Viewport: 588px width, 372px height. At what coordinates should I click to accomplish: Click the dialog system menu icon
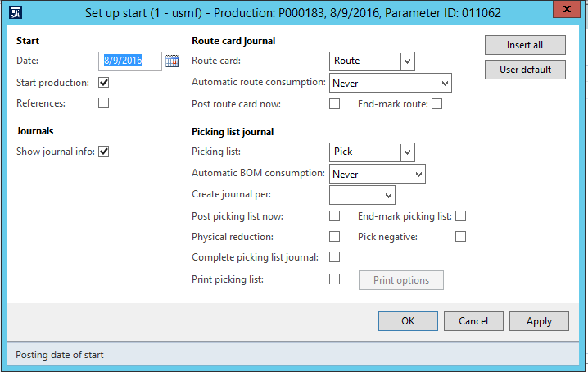[x=16, y=12]
